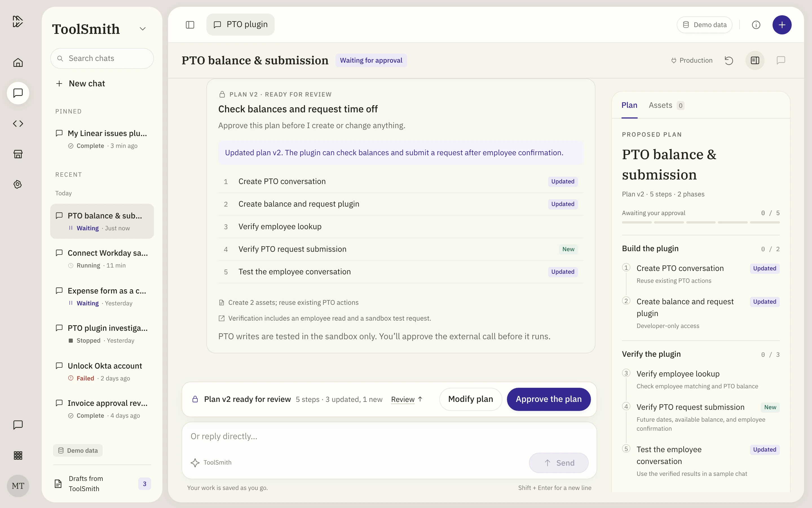
Task: Open Drafts from ToolSmith
Action: 102,484
